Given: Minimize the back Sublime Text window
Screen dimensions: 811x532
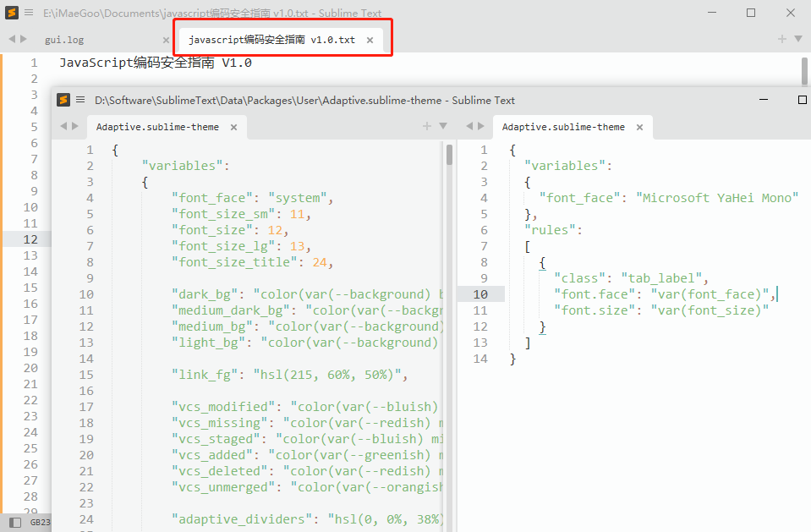Looking at the screenshot, I should tap(712, 13).
